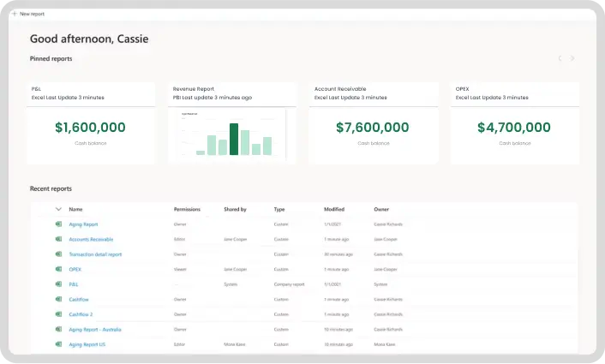Click Excel icon beside OPEX row
Image resolution: width=605 pixels, height=364 pixels.
[x=58, y=269]
